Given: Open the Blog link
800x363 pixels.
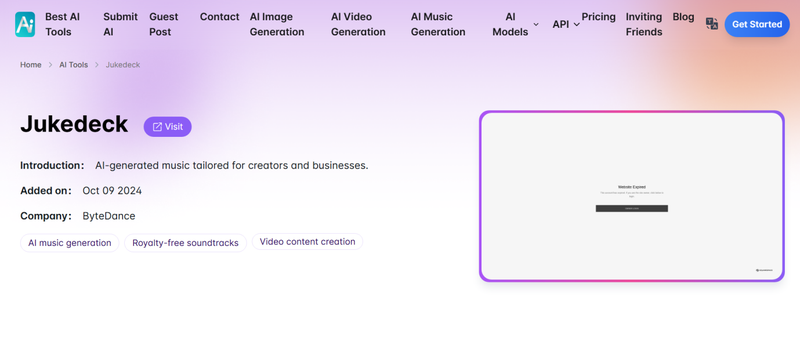Looking at the screenshot, I should 683,17.
